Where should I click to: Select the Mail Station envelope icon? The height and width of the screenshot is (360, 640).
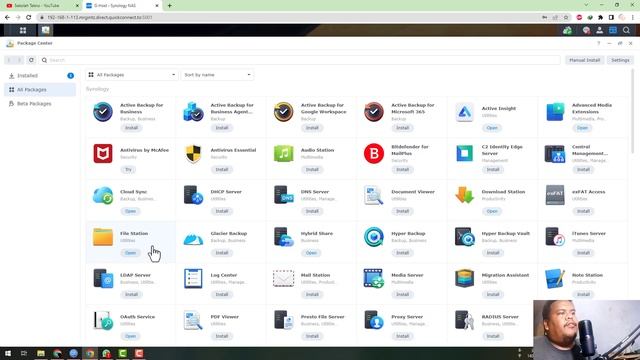[284, 278]
